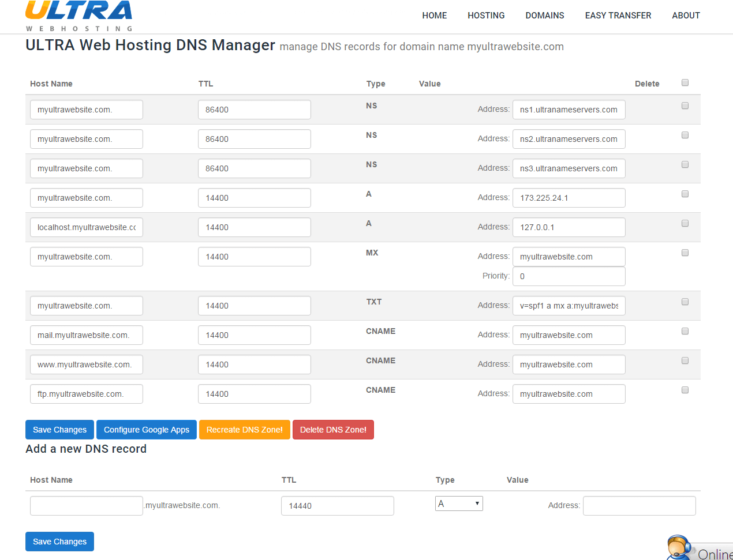Edit the MX record address field
The width and height of the screenshot is (733, 560).
pos(569,257)
